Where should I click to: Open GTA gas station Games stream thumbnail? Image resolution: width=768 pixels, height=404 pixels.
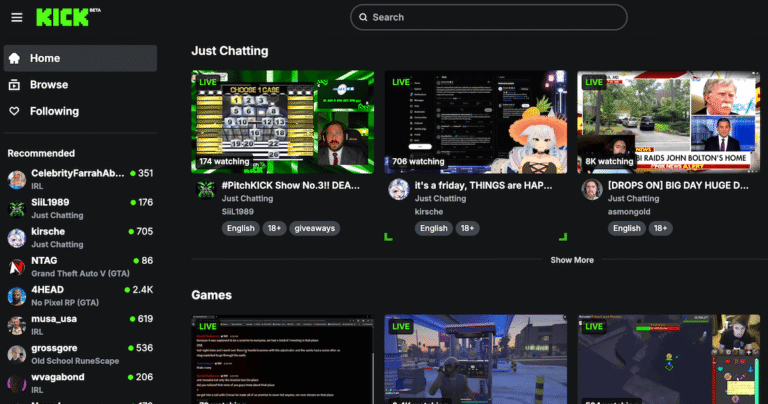tap(476, 359)
